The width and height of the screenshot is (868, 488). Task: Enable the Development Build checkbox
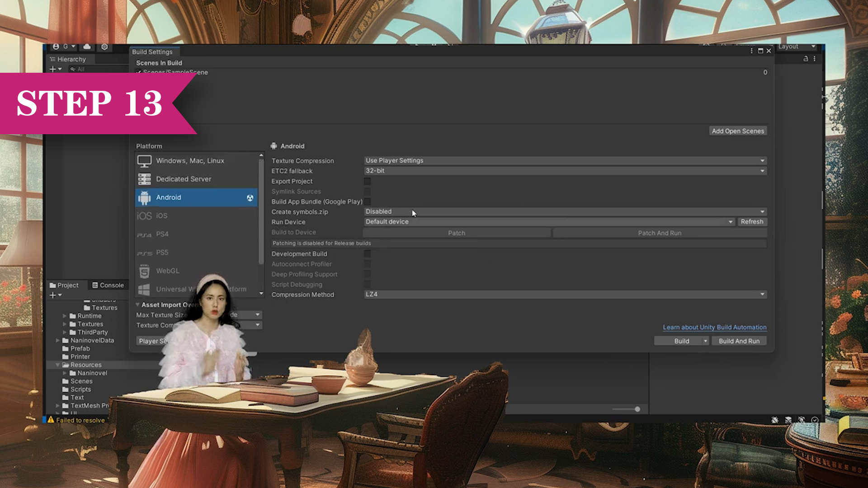367,254
